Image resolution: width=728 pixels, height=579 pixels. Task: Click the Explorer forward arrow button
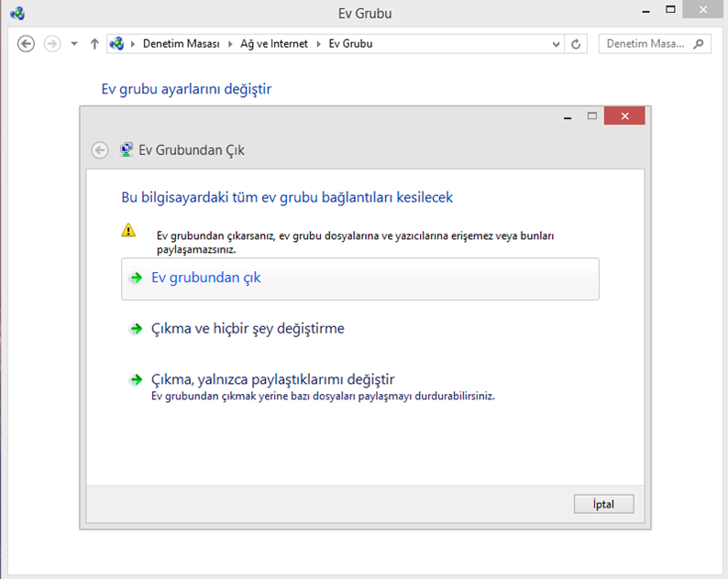click(x=52, y=44)
